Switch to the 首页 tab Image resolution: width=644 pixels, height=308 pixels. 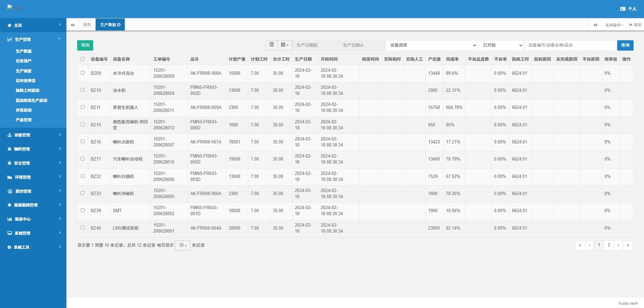point(87,25)
